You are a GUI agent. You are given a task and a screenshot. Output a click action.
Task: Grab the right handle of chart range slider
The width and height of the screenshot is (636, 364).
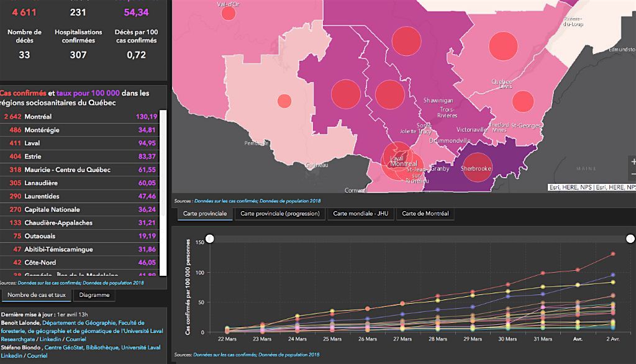pyautogui.click(x=630, y=239)
